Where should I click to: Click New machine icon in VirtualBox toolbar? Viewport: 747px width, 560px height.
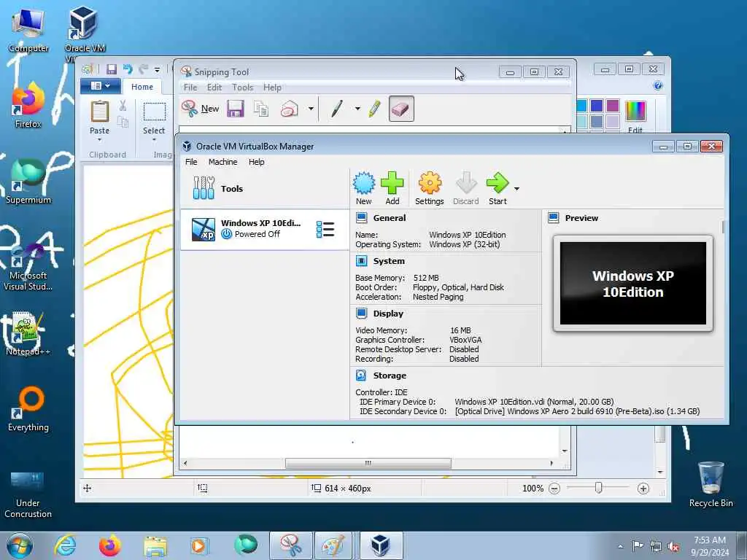click(364, 188)
